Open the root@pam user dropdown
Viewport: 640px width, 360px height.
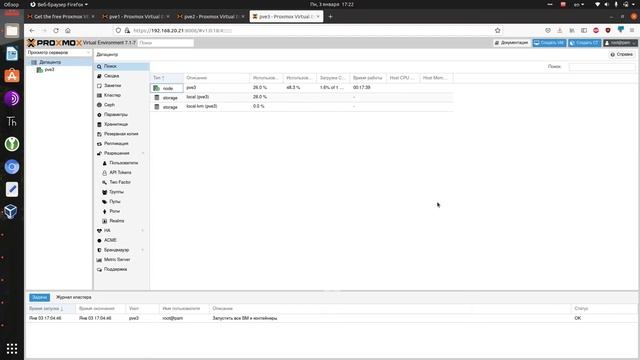(x=620, y=43)
